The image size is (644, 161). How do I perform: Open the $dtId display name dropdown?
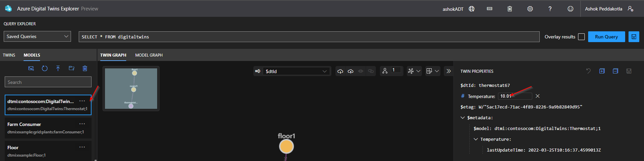pyautogui.click(x=296, y=71)
